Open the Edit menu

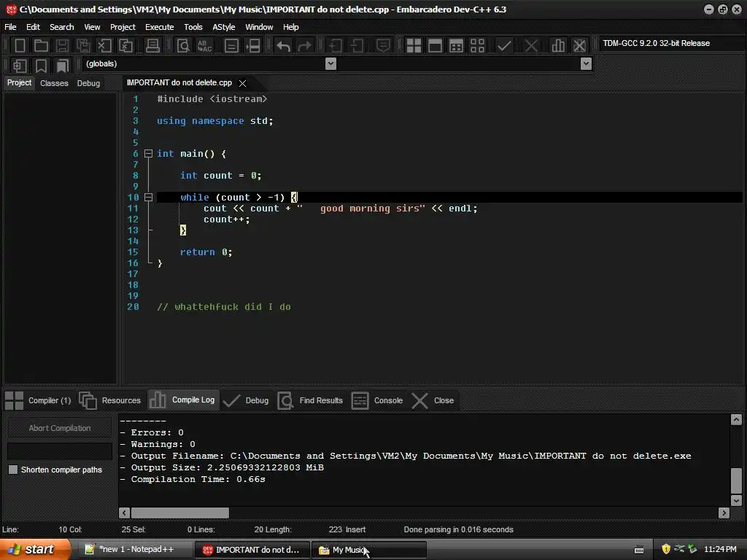click(33, 27)
